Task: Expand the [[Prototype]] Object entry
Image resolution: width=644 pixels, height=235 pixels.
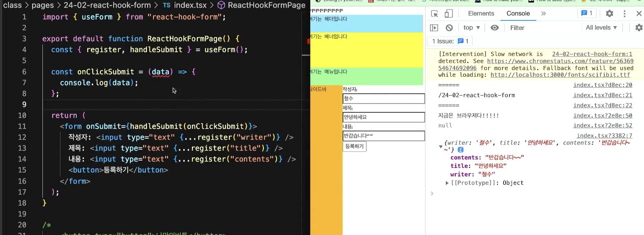Action: tap(447, 183)
